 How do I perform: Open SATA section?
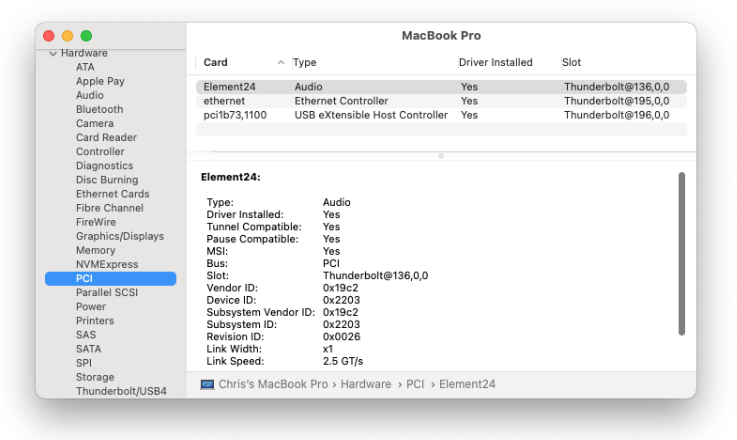point(88,349)
